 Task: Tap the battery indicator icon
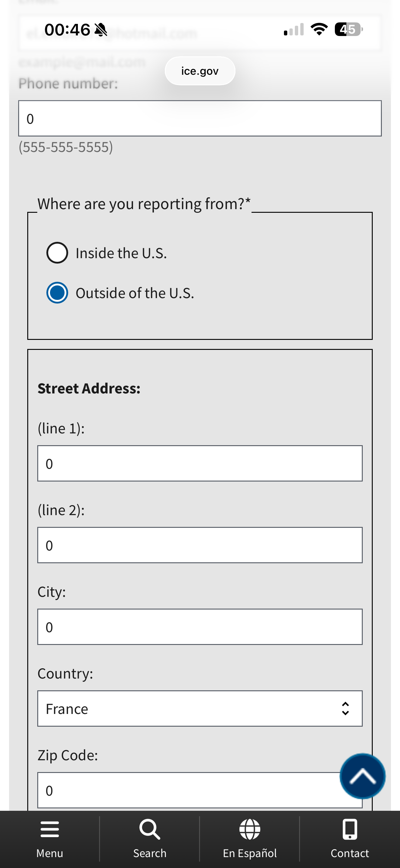coord(348,29)
